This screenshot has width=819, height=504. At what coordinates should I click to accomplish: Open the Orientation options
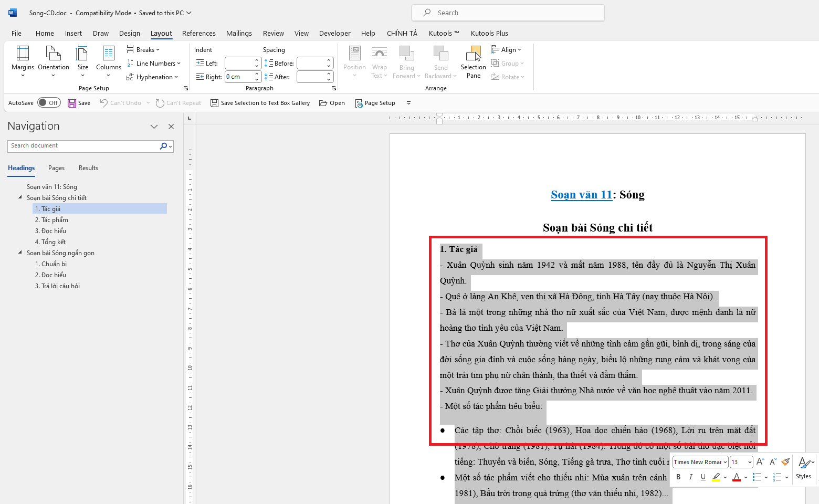coord(54,61)
